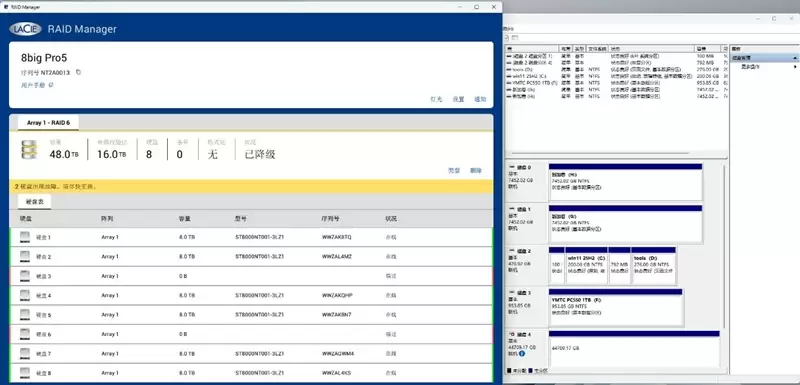Screen dimensions: 800x385
Task: Click the Delete link at the right of the array summary
Action: tap(476, 171)
